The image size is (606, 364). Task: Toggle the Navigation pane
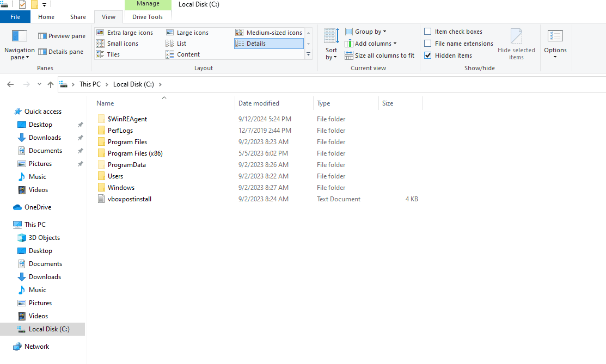point(19,42)
